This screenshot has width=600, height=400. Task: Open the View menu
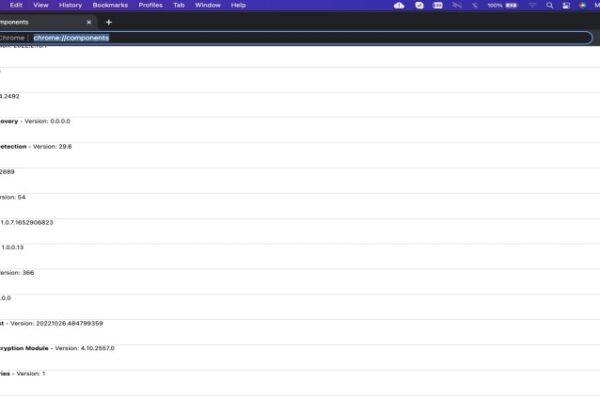(x=41, y=5)
